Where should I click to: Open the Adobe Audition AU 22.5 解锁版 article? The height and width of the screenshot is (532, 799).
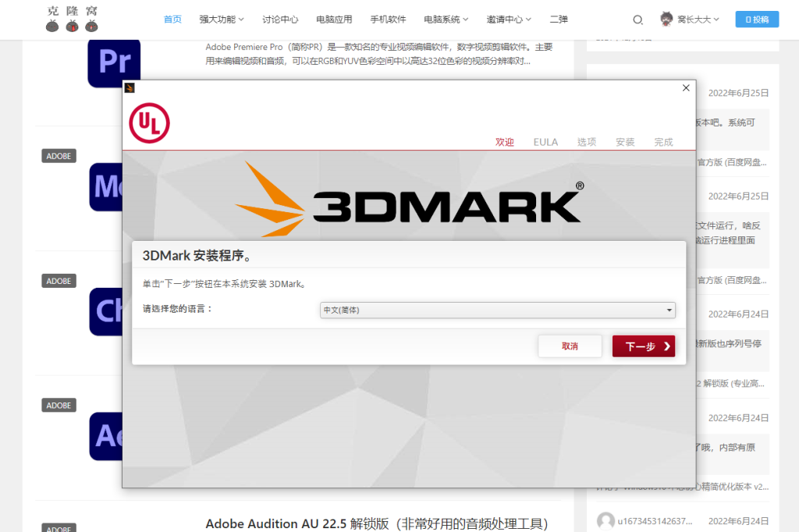click(x=377, y=523)
